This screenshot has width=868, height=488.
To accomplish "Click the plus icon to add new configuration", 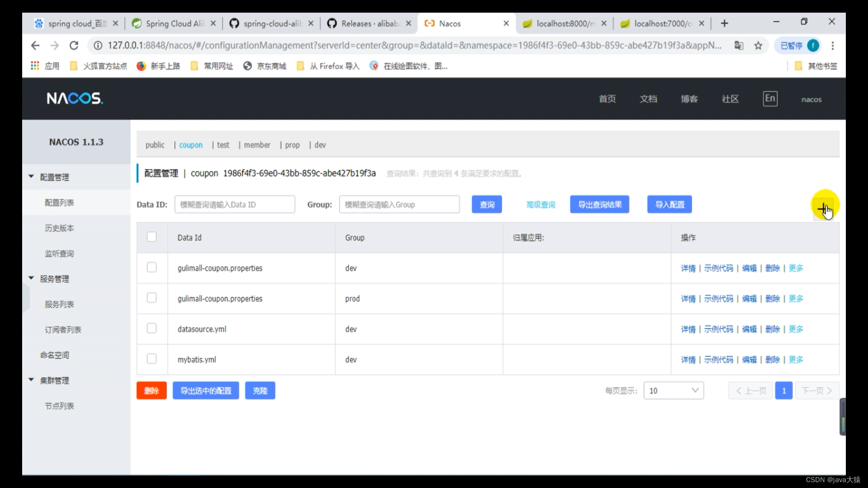I will tap(823, 208).
